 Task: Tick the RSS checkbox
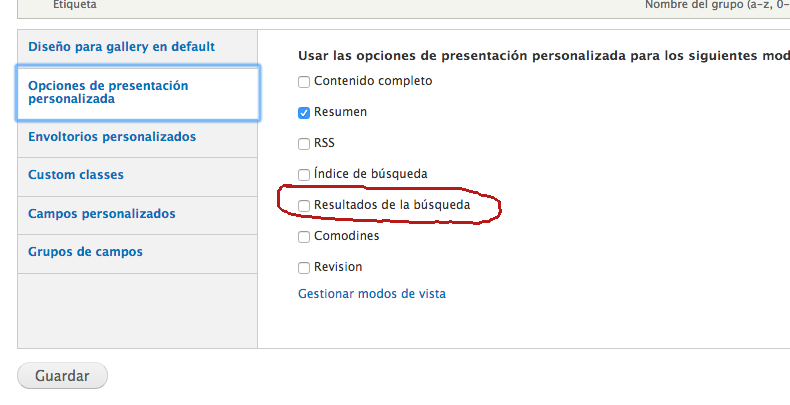pos(304,143)
